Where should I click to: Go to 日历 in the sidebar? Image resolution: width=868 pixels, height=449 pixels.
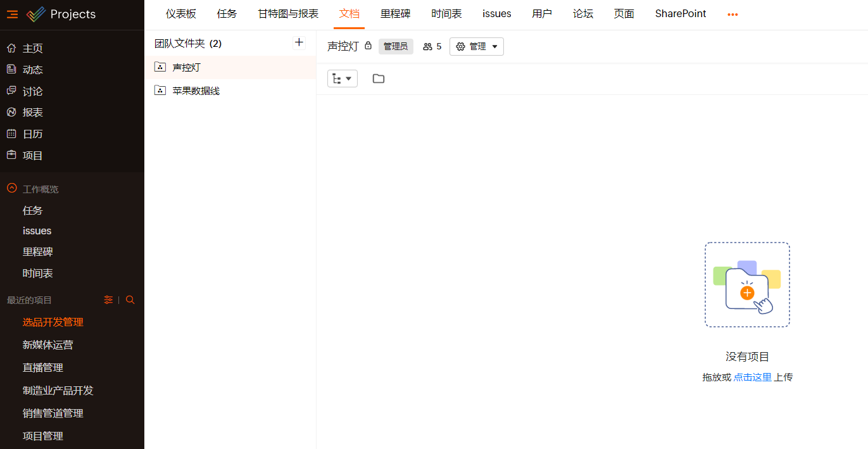pos(32,134)
